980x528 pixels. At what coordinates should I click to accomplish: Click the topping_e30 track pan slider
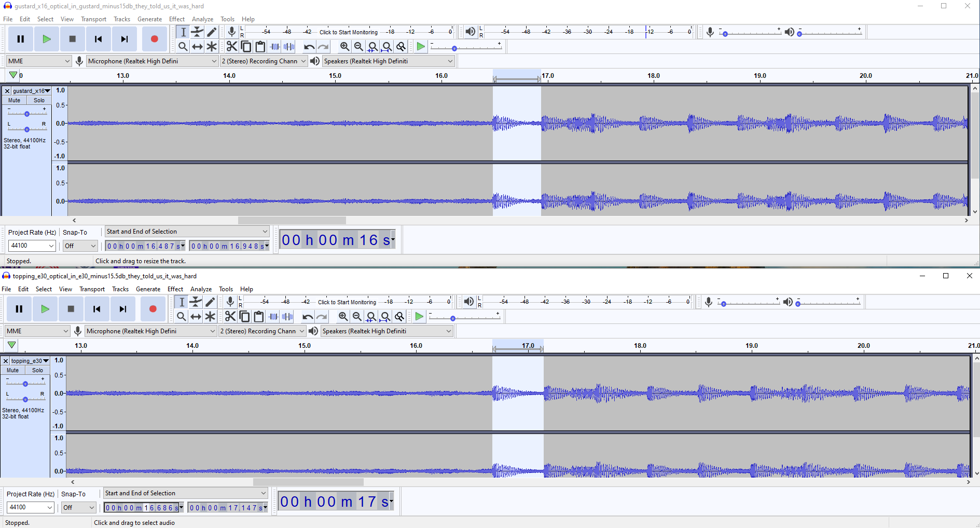pos(25,399)
